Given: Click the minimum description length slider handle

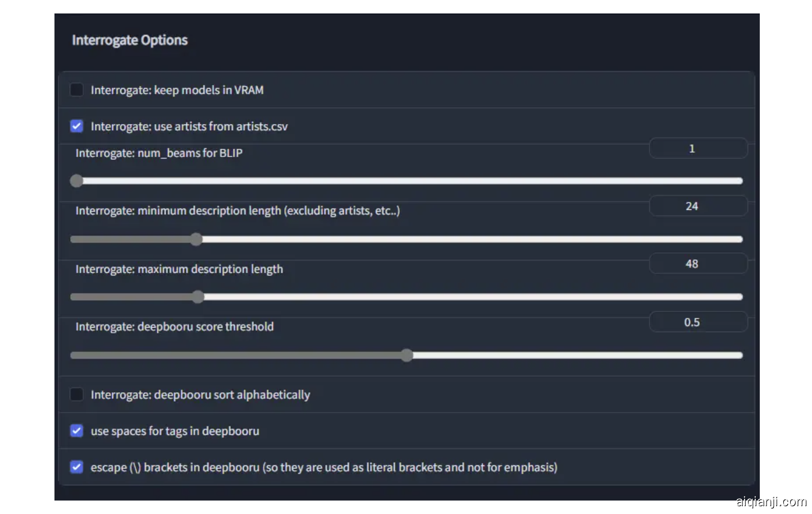Looking at the screenshot, I should click(x=196, y=240).
